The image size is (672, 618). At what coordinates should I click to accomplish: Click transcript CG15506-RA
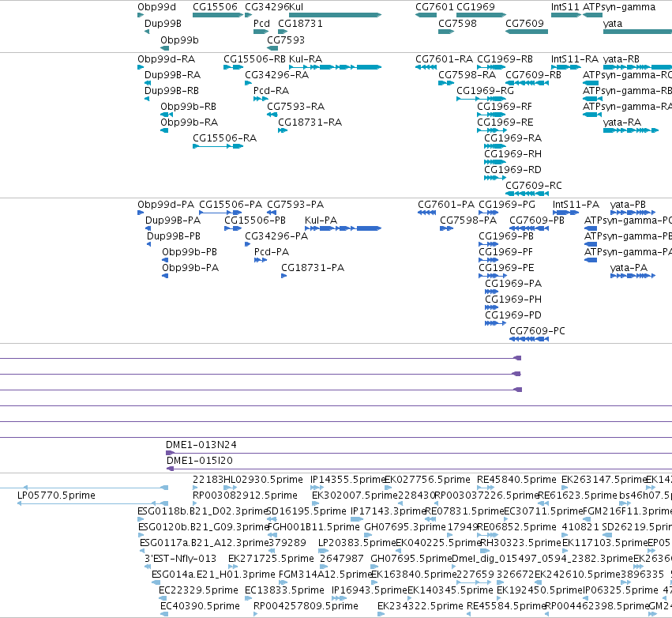tap(218, 146)
